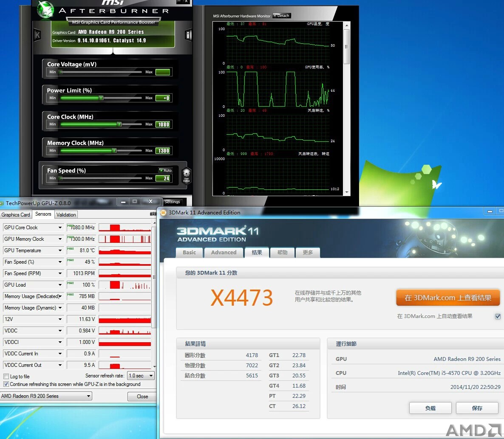Open MSI Kombustor with the K button
This screenshot has height=439, width=504.
pos(37,35)
